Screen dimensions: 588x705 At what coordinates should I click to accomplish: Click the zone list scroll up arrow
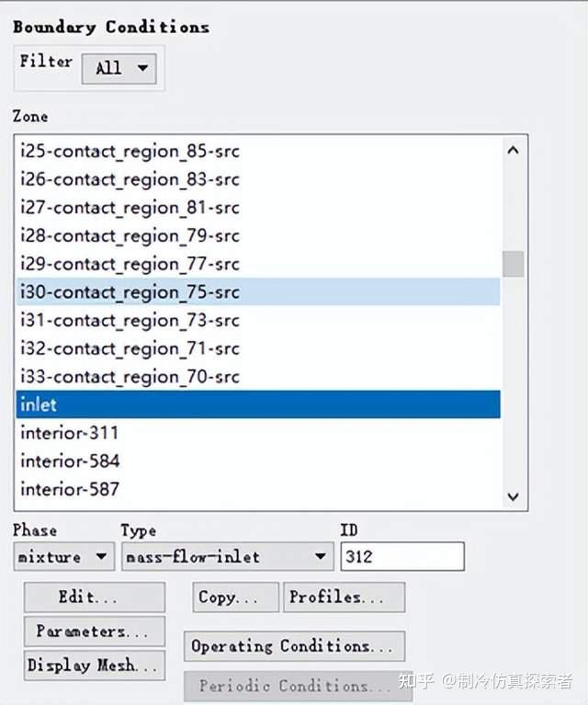[x=513, y=151]
